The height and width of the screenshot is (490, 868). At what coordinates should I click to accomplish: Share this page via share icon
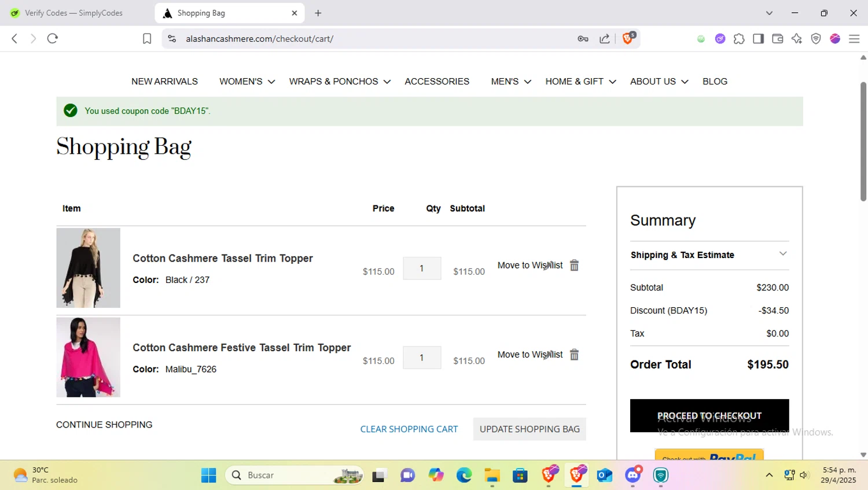pyautogui.click(x=605, y=39)
